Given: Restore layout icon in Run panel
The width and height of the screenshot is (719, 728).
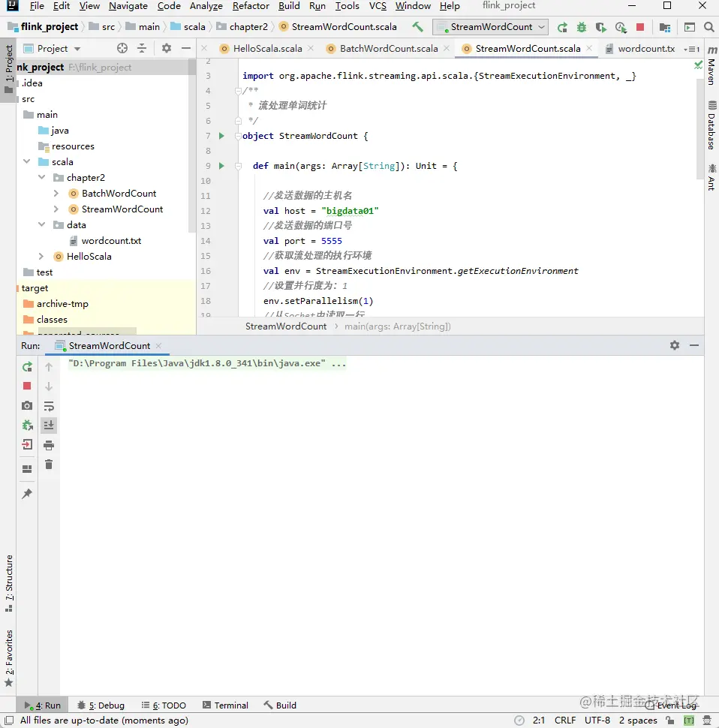Looking at the screenshot, I should click(27, 469).
